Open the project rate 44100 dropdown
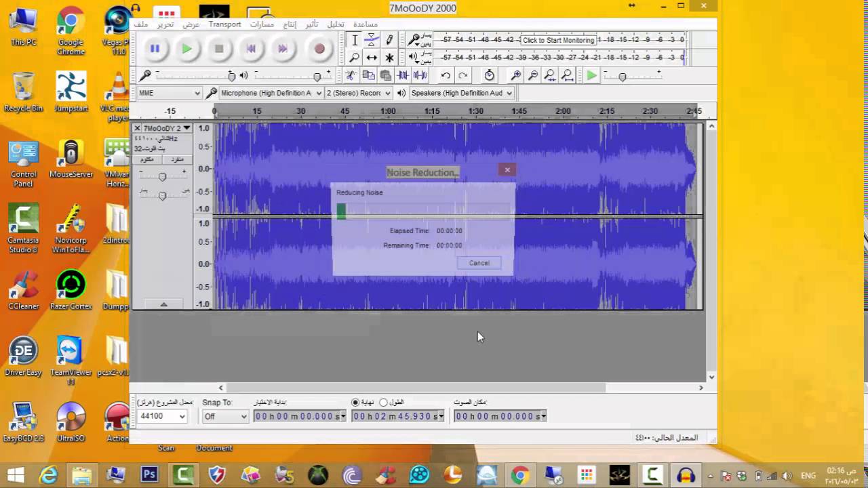This screenshot has height=488, width=868. [162, 416]
